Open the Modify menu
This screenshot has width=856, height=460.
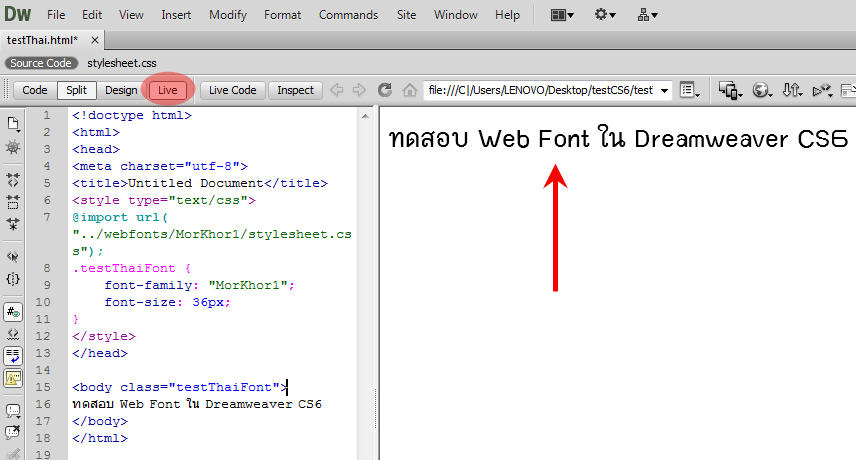228,15
